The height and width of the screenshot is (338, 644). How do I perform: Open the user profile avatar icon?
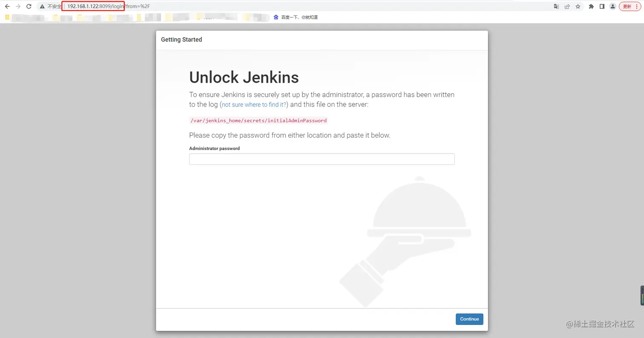(612, 6)
